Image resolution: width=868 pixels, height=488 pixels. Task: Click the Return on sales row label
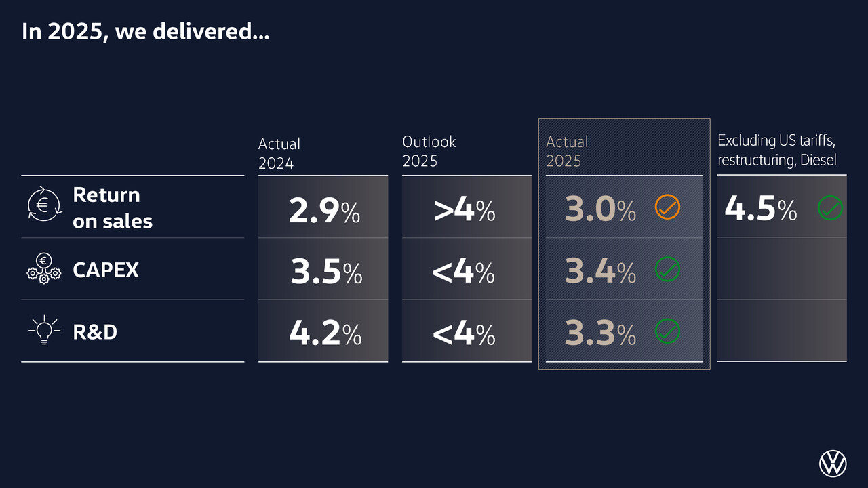pyautogui.click(x=113, y=207)
